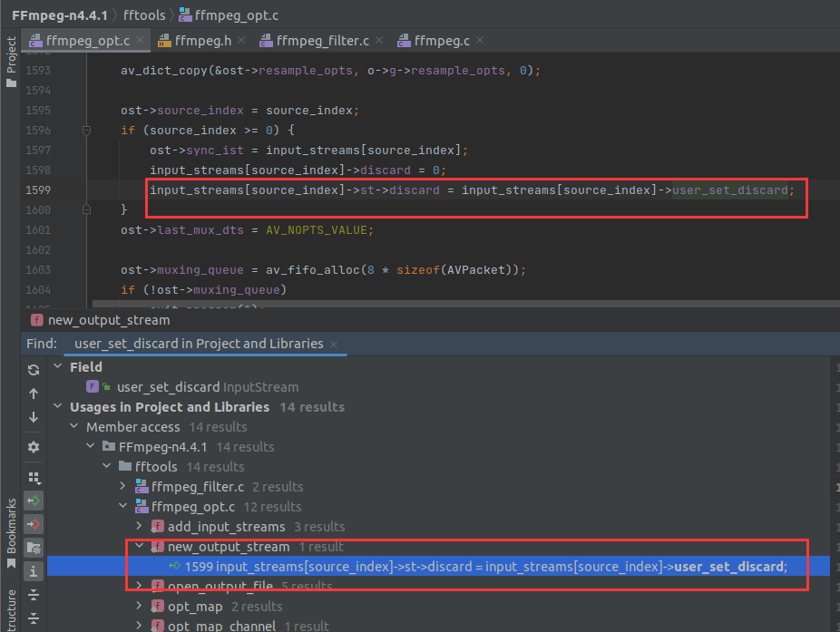This screenshot has height=632, width=840.
Task: Toggle the info preview button
Action: [x=34, y=571]
